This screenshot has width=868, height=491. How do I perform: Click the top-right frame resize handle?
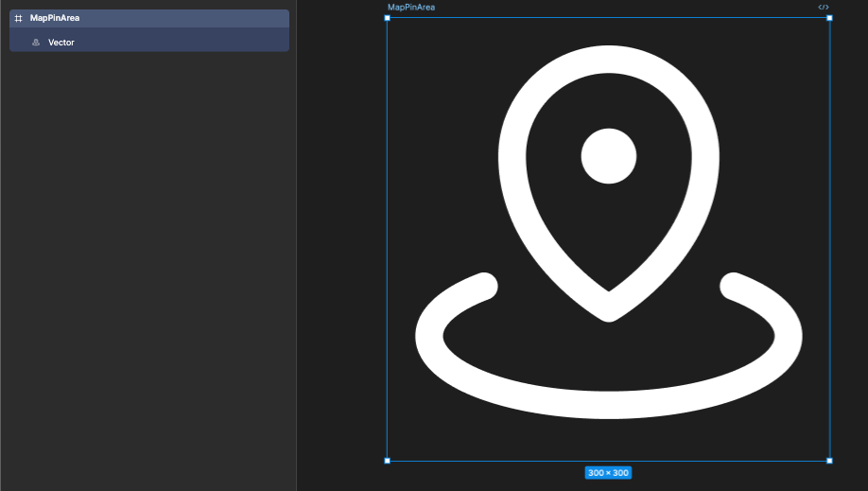click(829, 18)
